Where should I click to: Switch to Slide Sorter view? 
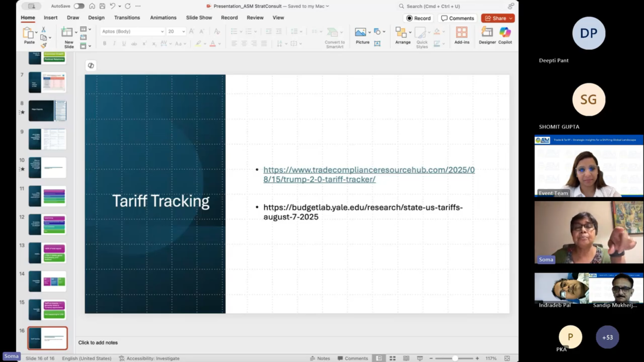pos(392,358)
